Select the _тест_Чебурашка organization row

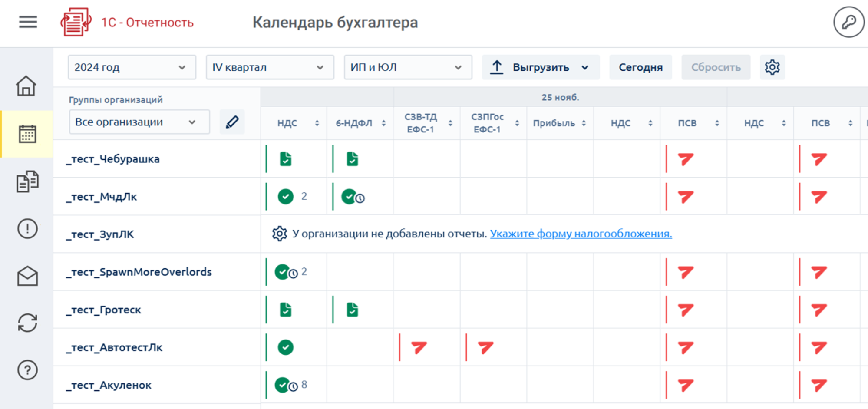click(157, 159)
